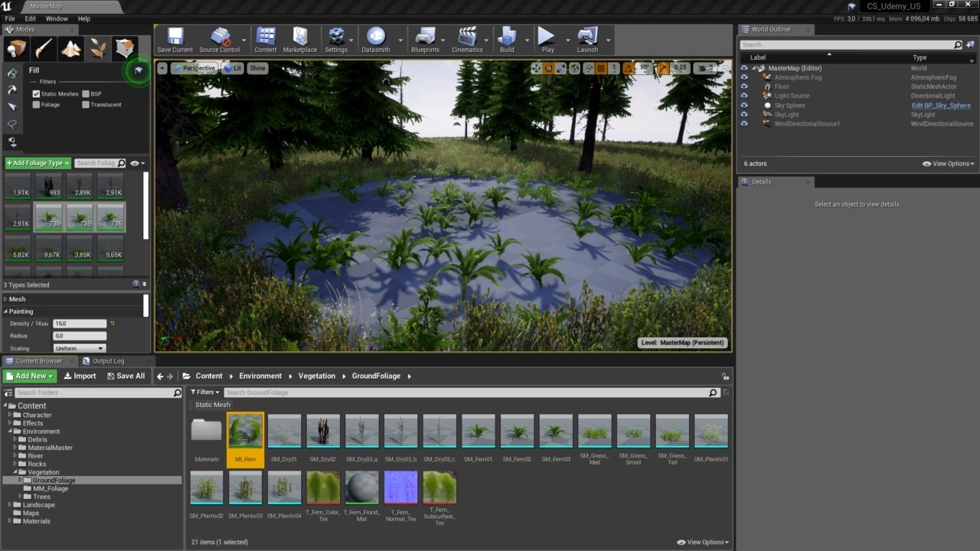Switch to the Paint mode brush icon
The height and width of the screenshot is (551, 980).
(x=44, y=49)
